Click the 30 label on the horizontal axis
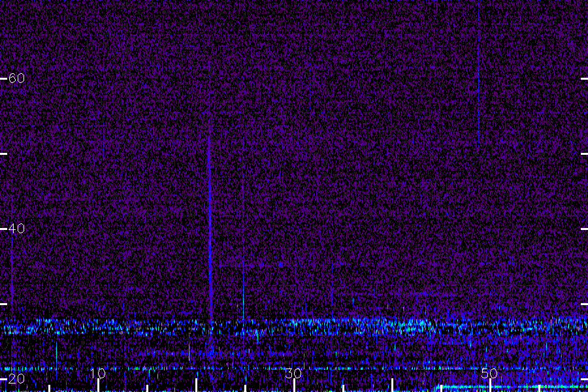 pyautogui.click(x=293, y=373)
